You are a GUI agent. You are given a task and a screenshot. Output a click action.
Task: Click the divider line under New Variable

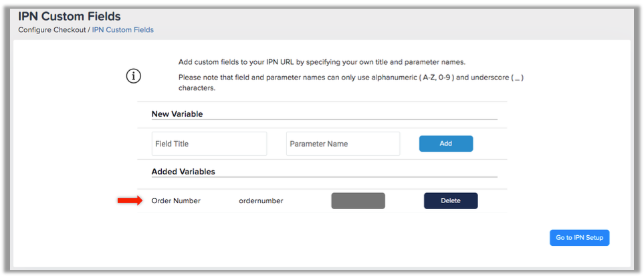pos(324,120)
